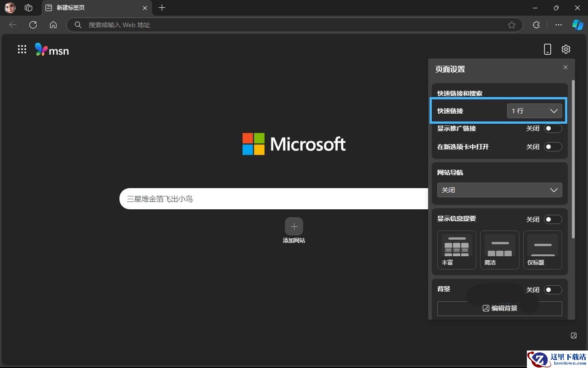Click the 快速链接和搜索 section heading
The height and width of the screenshot is (368, 588).
tap(460, 93)
